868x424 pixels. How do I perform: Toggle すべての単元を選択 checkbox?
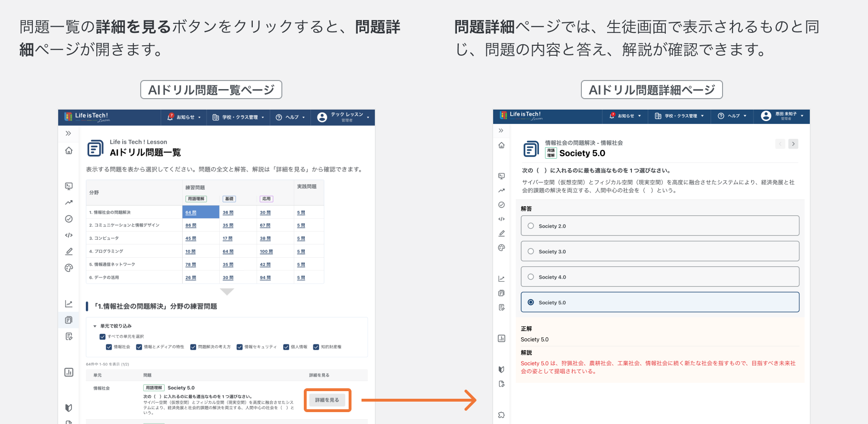pyautogui.click(x=102, y=336)
